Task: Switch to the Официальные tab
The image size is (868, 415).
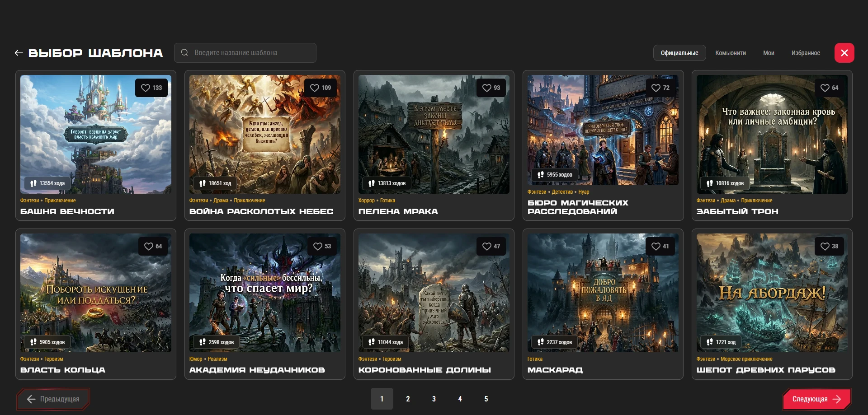Action: click(x=679, y=53)
